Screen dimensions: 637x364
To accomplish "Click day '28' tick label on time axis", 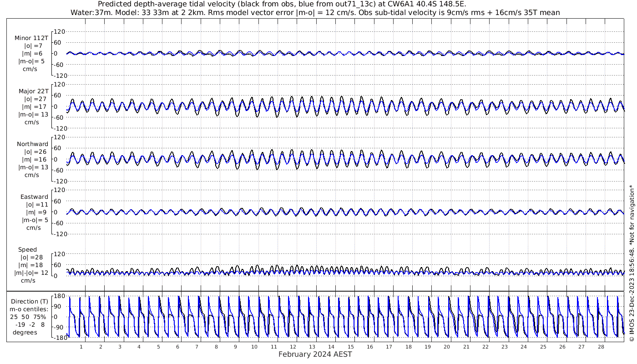I will [601, 347].
